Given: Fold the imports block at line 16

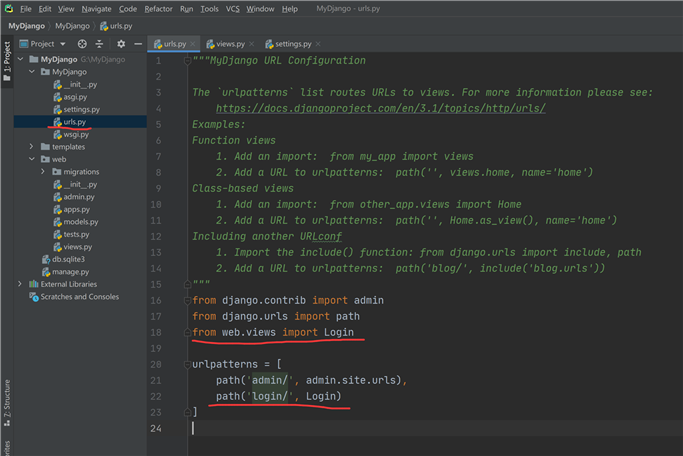Looking at the screenshot, I should pos(187,300).
